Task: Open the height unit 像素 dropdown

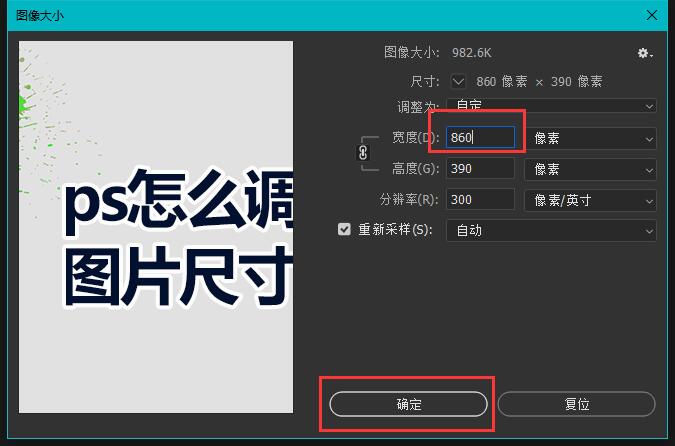Action: 590,169
